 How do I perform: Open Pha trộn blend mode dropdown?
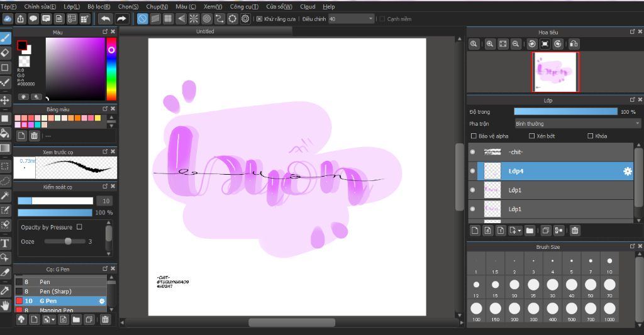(577, 124)
